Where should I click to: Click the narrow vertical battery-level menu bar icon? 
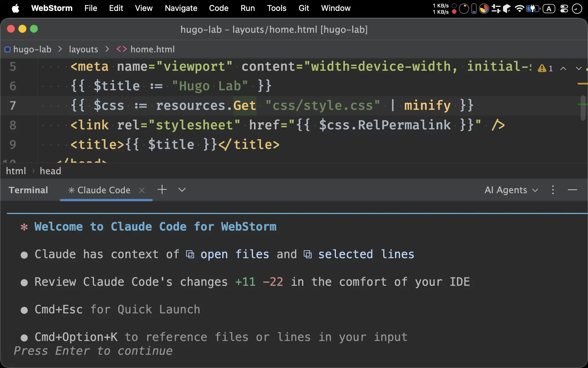tap(474, 9)
